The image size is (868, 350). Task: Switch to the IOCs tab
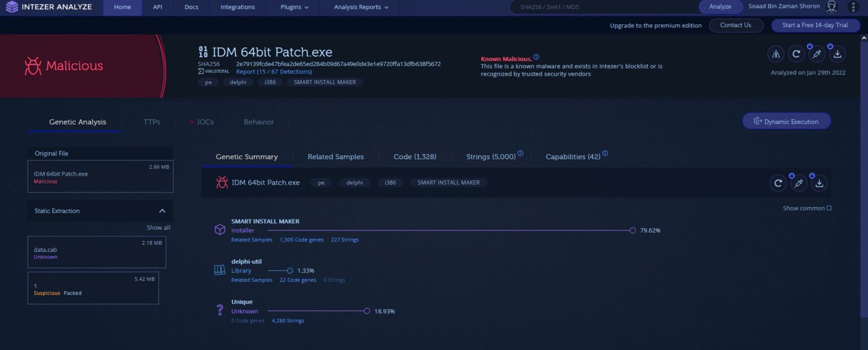202,122
